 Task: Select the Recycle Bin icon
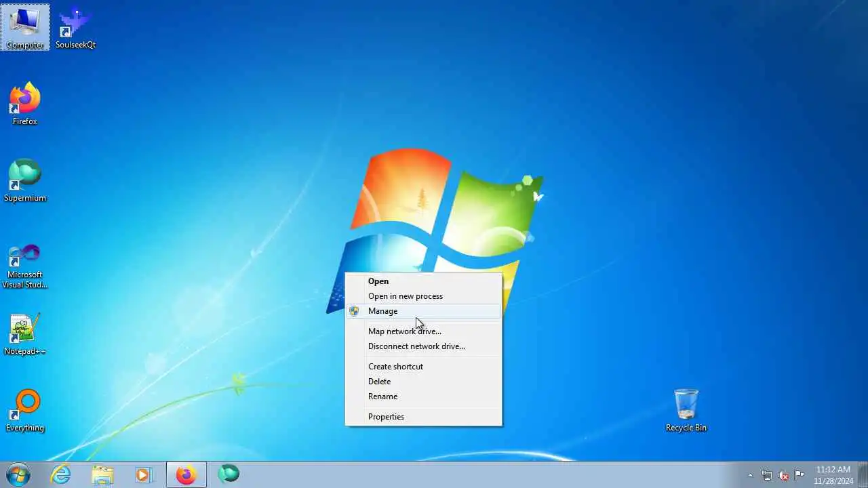click(x=686, y=410)
